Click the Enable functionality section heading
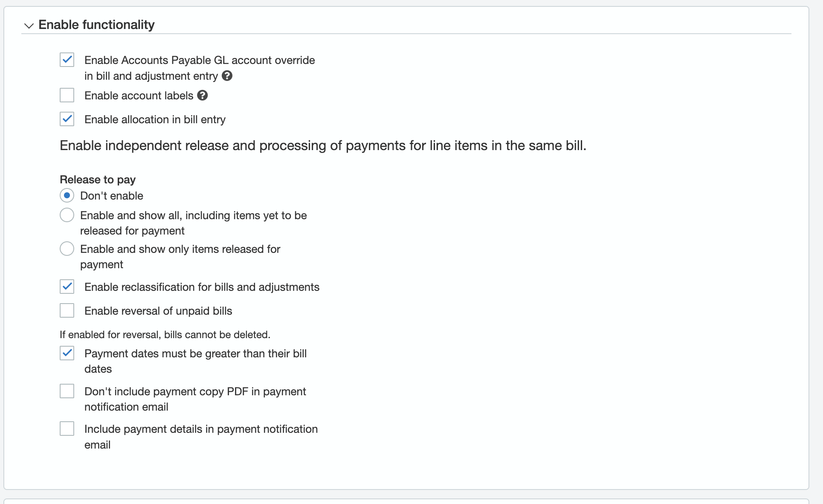The image size is (823, 504). [x=96, y=25]
